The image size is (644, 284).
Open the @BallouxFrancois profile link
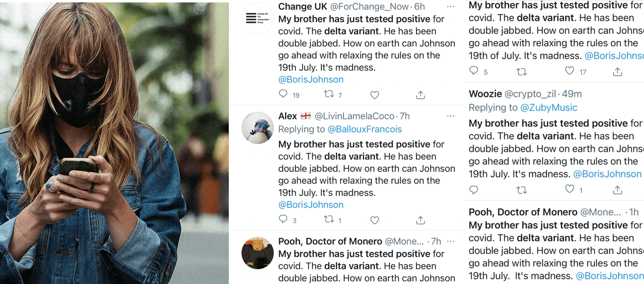364,129
